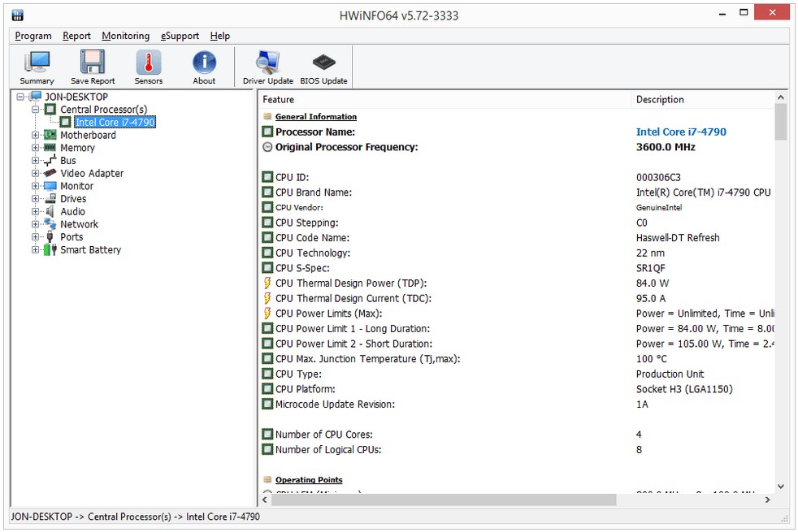
Task: Expand the Network tree node
Action: 35,224
